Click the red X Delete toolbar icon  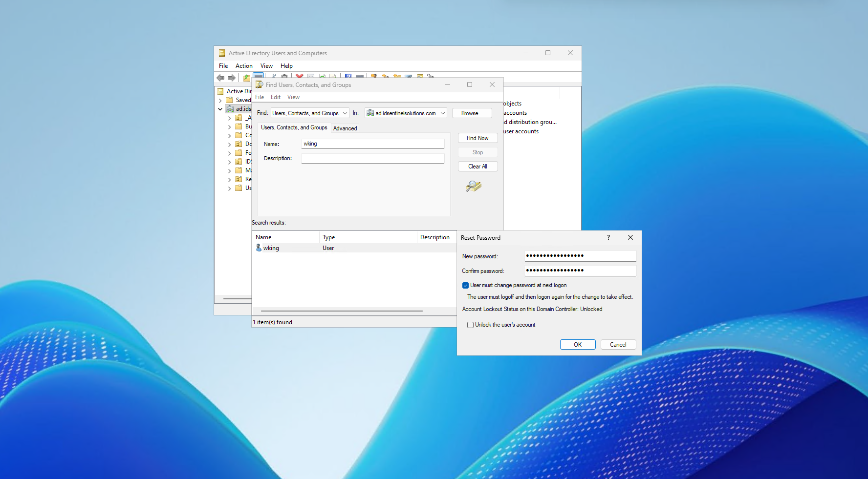click(300, 76)
